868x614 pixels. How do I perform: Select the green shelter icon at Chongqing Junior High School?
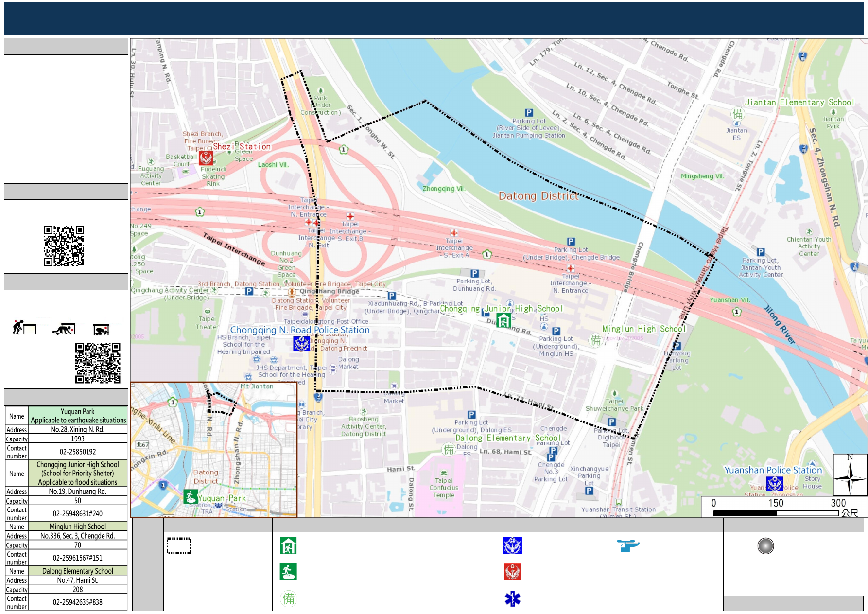tap(503, 320)
